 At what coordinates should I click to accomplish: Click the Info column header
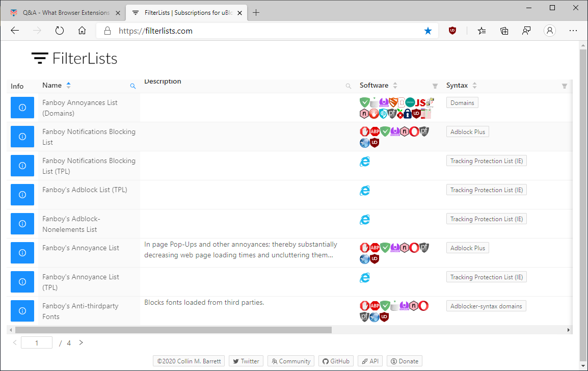coord(17,86)
